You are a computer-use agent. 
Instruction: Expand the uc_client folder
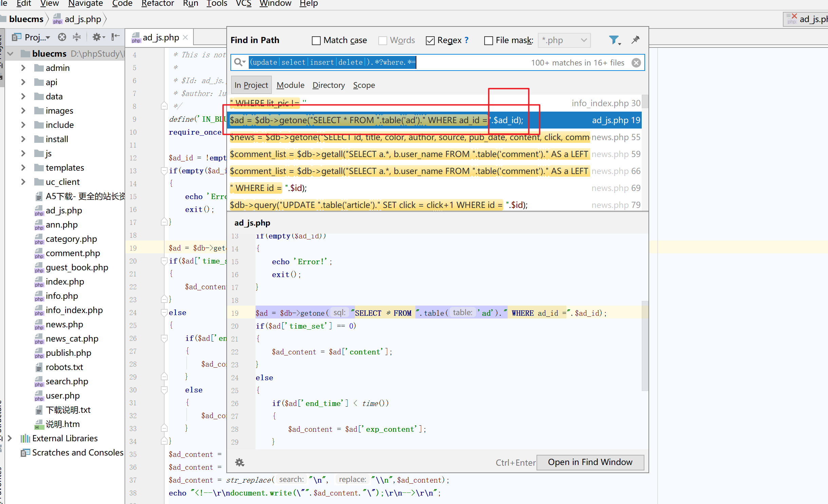pyautogui.click(x=23, y=182)
